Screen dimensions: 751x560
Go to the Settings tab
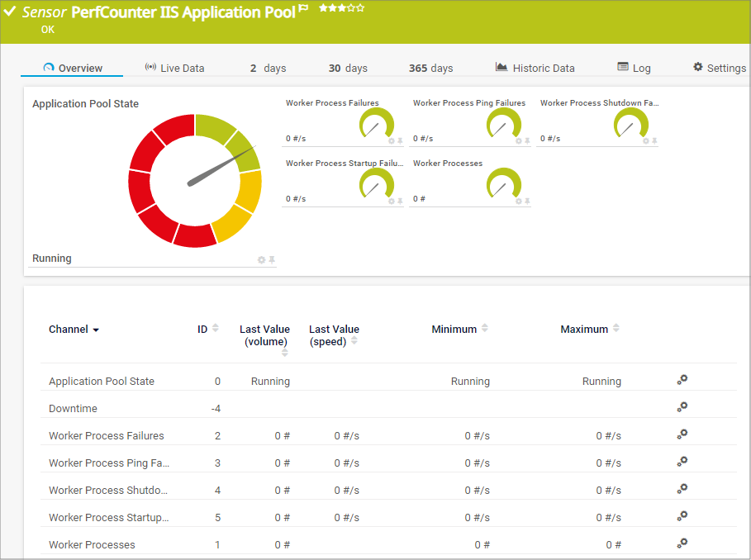719,68
